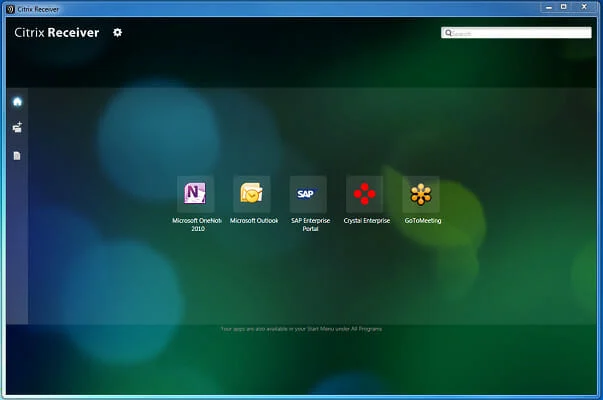This screenshot has width=603, height=400.
Task: Maximize the Citrix Receiver window
Action: [x=563, y=7]
